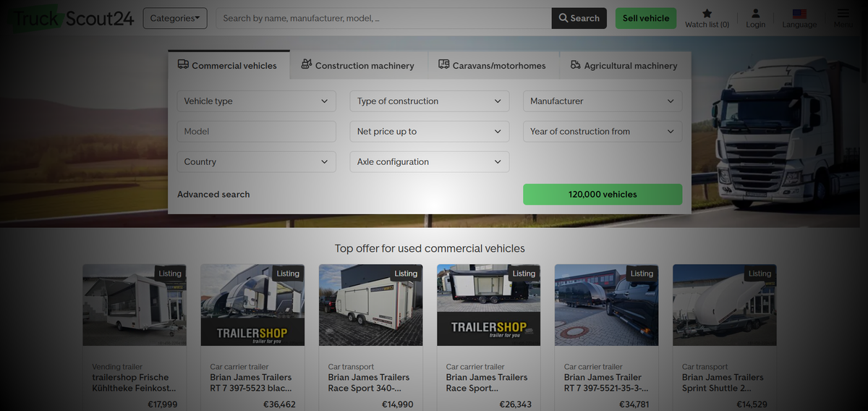Open the RT 7 397-5521 trailer photo
Screen dimensions: 868x411
607,305
